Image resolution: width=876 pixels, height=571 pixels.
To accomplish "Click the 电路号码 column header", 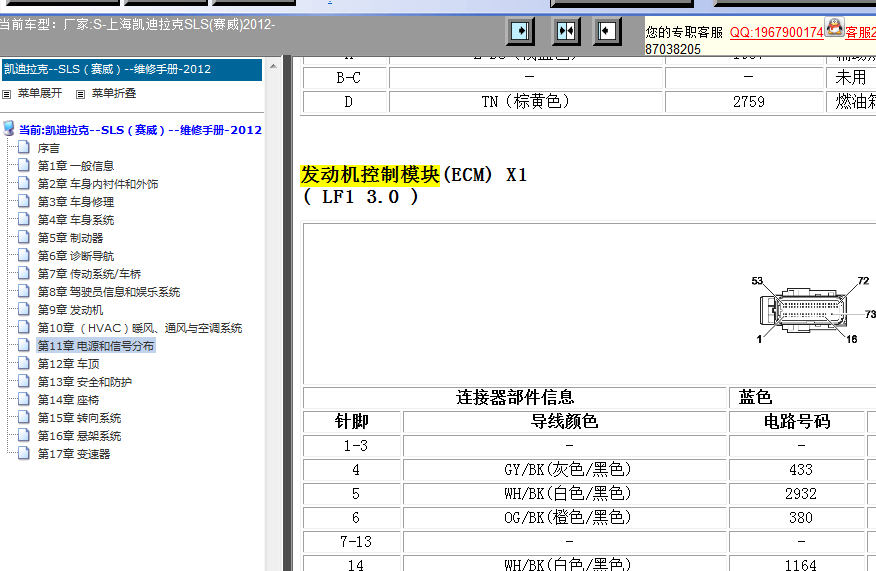I will (797, 421).
